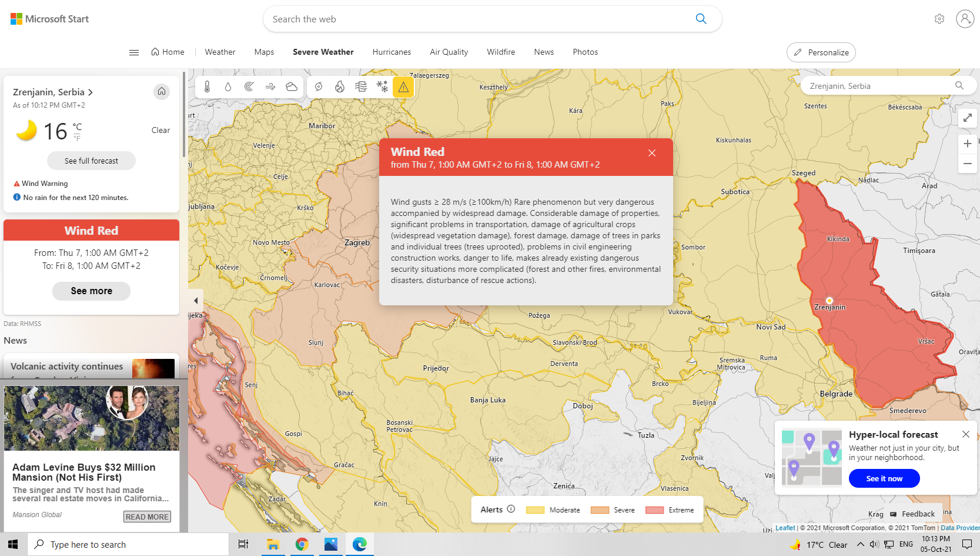Click the Zrenjanin location marker on map
Viewport: 980px width, 556px height.
click(830, 301)
